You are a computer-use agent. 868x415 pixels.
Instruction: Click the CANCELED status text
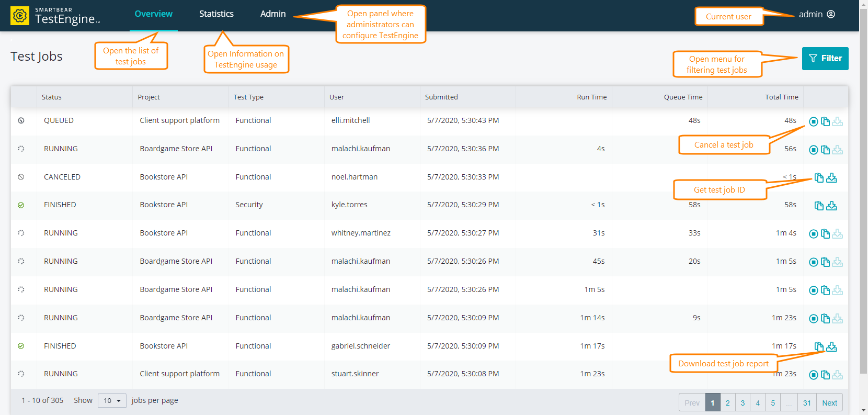point(62,177)
